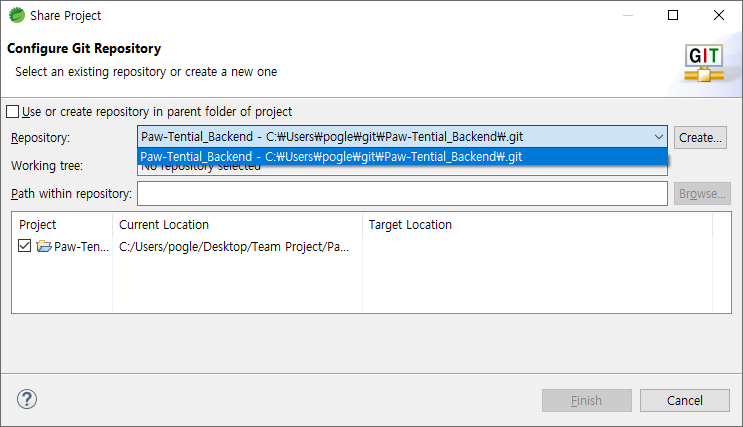The height and width of the screenshot is (427, 743).
Task: Click the Paw-Ten project folder icon
Action: [44, 246]
